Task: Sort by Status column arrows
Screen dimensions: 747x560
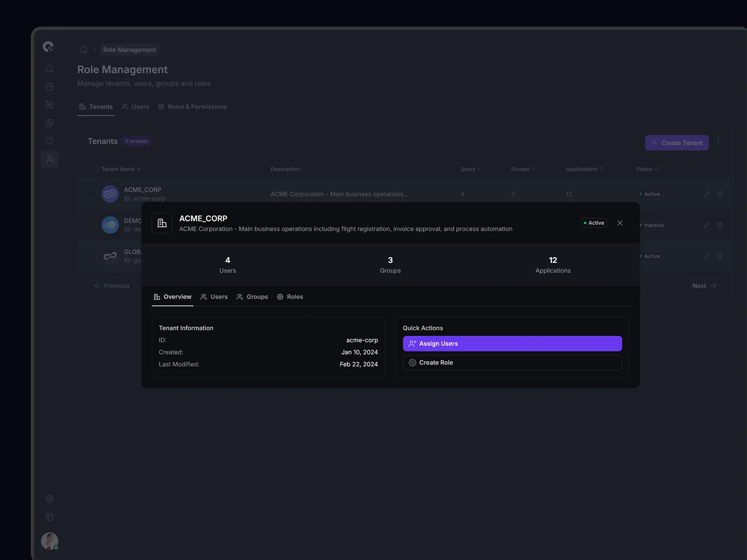Action: pos(657,169)
